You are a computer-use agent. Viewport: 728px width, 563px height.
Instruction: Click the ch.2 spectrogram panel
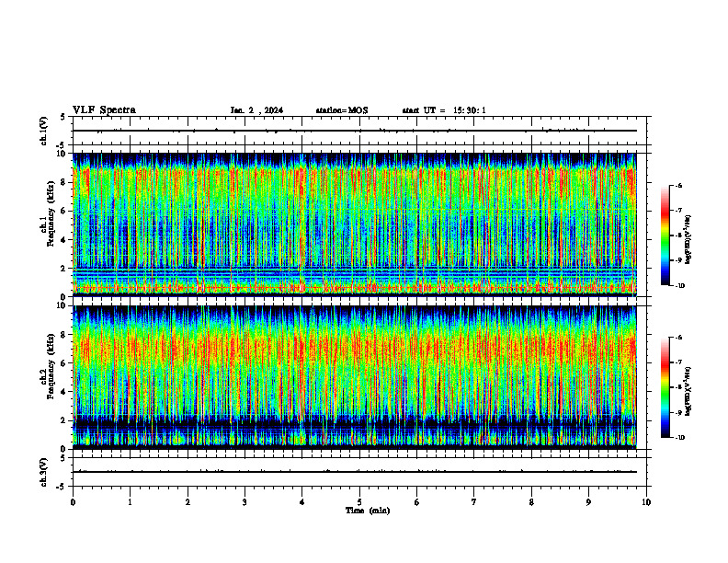[x=355, y=377]
